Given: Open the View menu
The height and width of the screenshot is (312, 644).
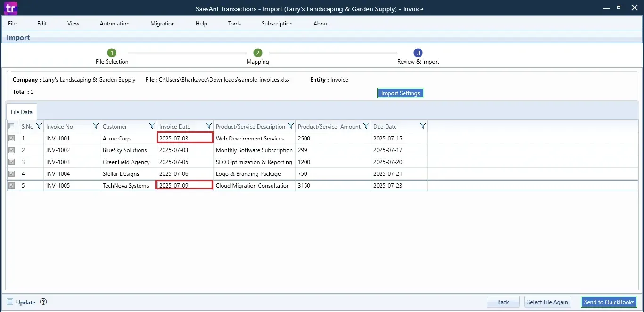Looking at the screenshot, I should [x=74, y=24].
